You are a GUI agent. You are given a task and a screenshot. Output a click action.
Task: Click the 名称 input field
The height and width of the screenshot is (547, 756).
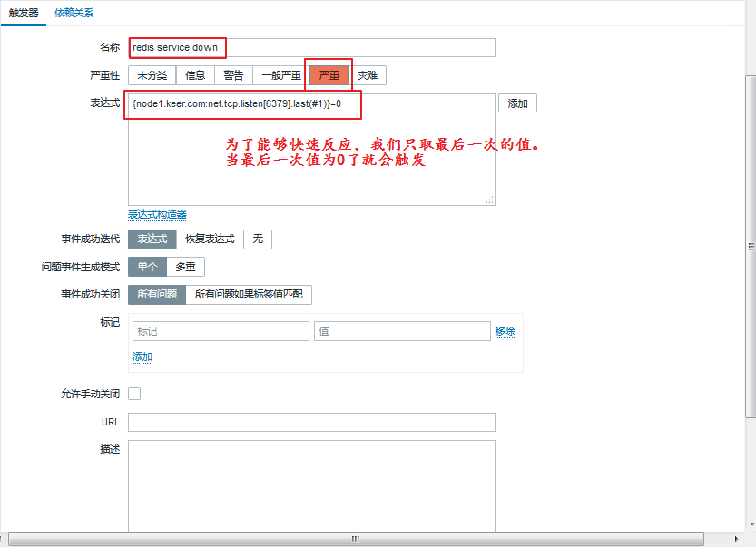(x=358, y=47)
